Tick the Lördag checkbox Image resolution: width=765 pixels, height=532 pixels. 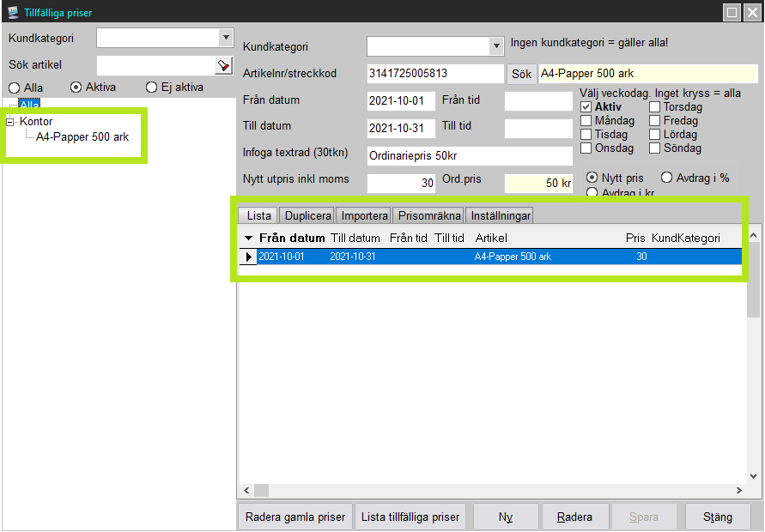click(655, 135)
